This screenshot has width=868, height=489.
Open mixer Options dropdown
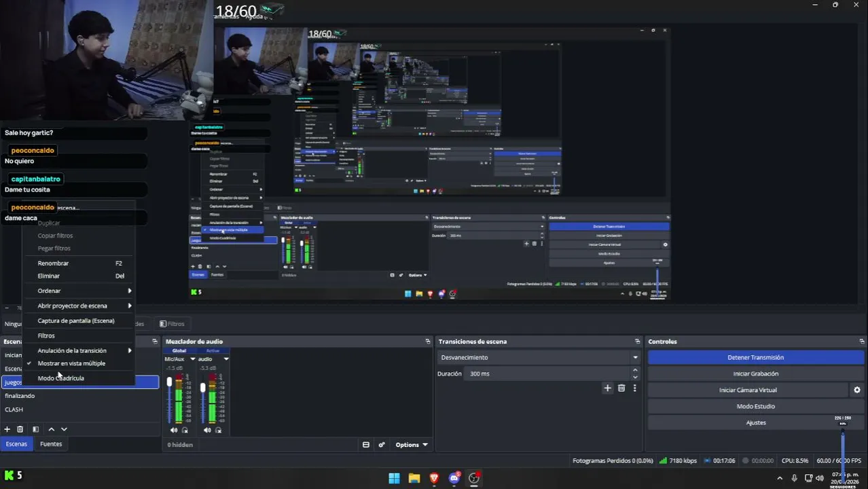coord(412,445)
